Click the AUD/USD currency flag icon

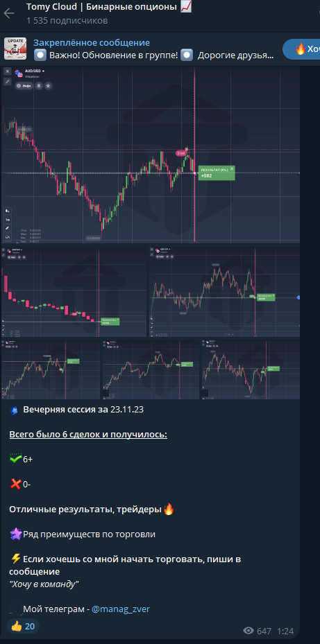coord(19,73)
